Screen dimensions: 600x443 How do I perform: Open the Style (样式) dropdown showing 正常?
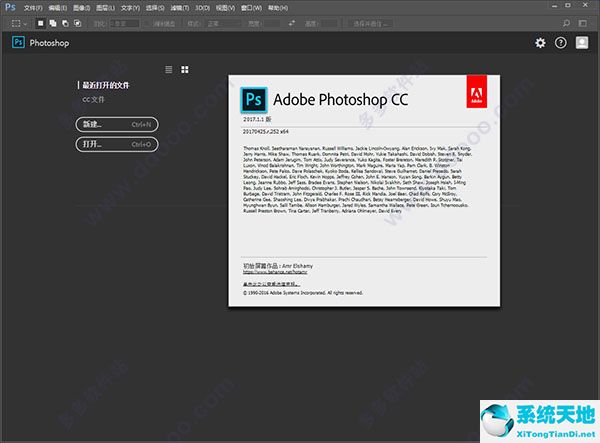pyautogui.click(x=223, y=24)
